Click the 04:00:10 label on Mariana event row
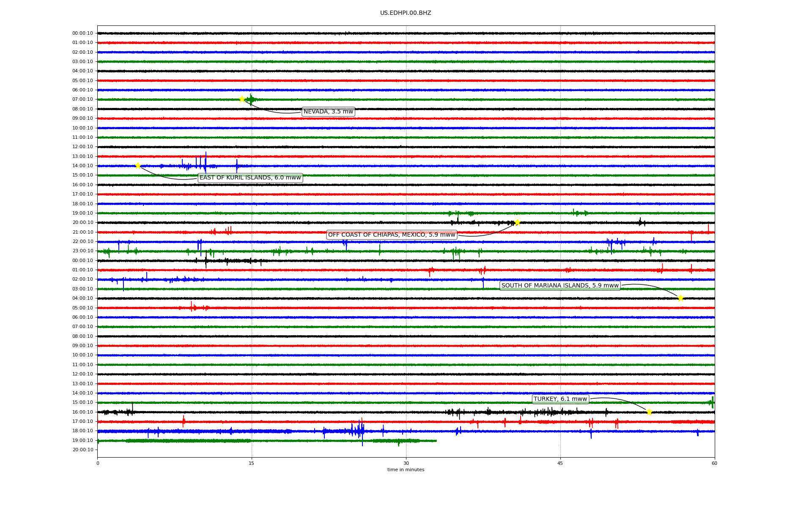This screenshot has width=812, height=508. click(x=83, y=298)
